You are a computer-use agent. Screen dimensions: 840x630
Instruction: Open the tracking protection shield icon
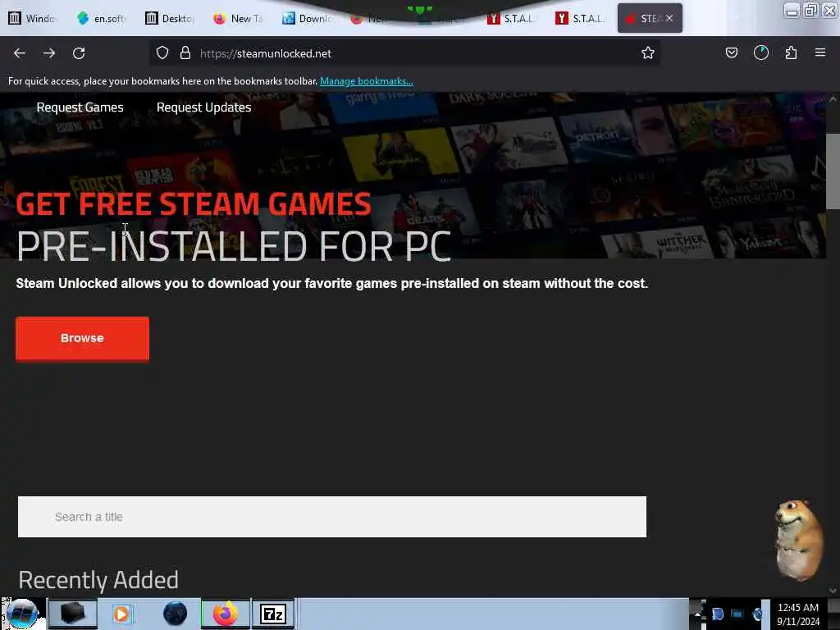coord(162,53)
